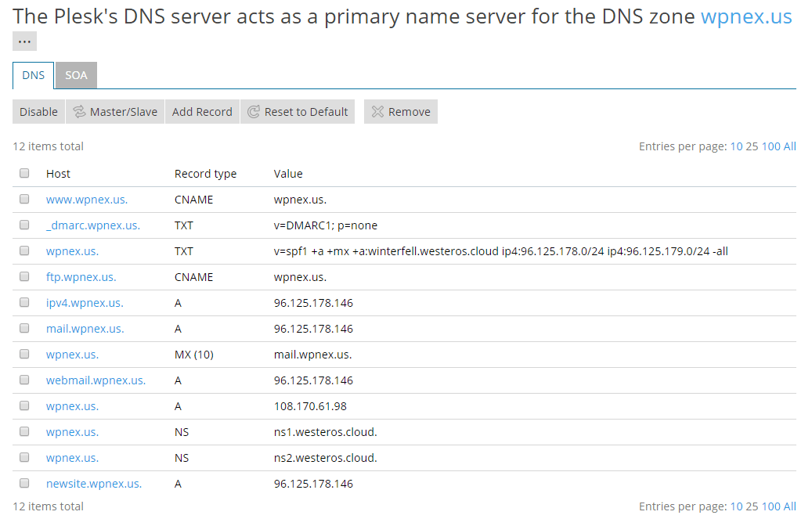Select the _dmarc.wpnex.us. row checkbox
Screen dimensions: 812x526
pos(24,225)
